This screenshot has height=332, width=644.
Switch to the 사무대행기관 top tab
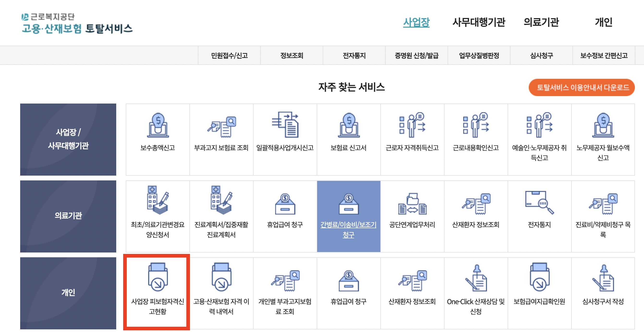coord(479,22)
